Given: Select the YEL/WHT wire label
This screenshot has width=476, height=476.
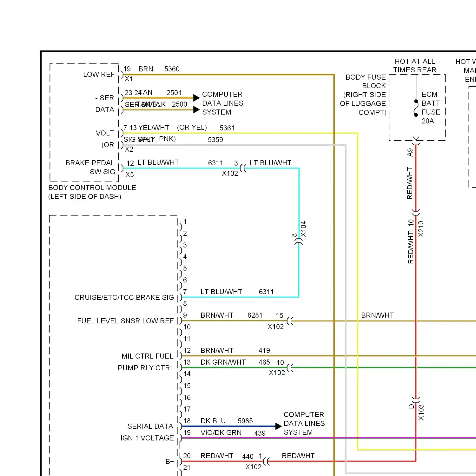Looking at the screenshot, I should pyautogui.click(x=154, y=128).
